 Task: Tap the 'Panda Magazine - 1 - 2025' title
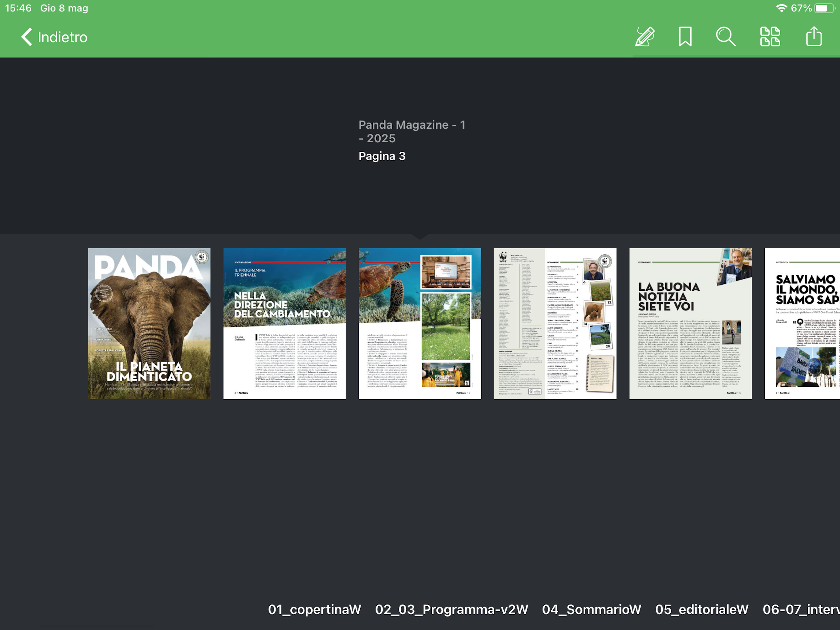tap(412, 131)
